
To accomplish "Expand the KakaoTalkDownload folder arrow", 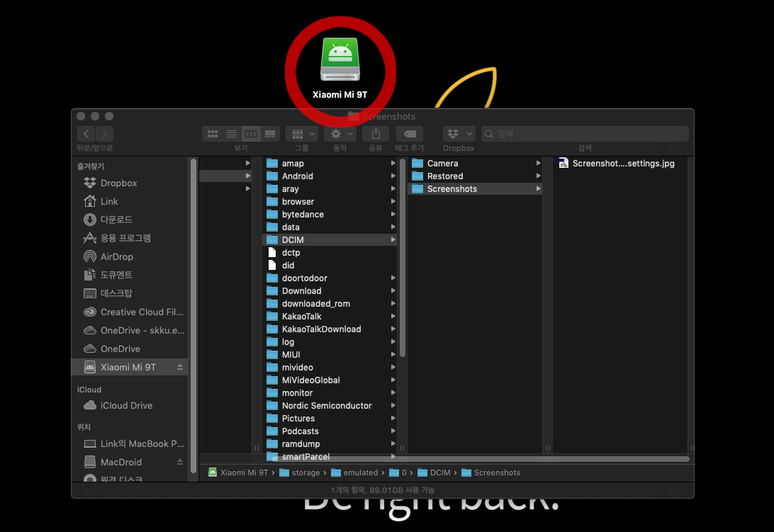I will click(393, 329).
